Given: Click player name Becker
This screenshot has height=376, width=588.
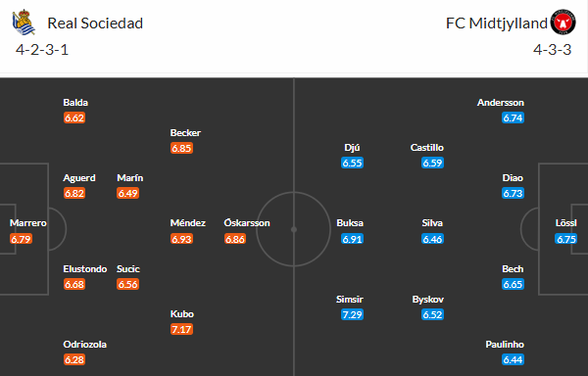Looking at the screenshot, I should pyautogui.click(x=185, y=132).
